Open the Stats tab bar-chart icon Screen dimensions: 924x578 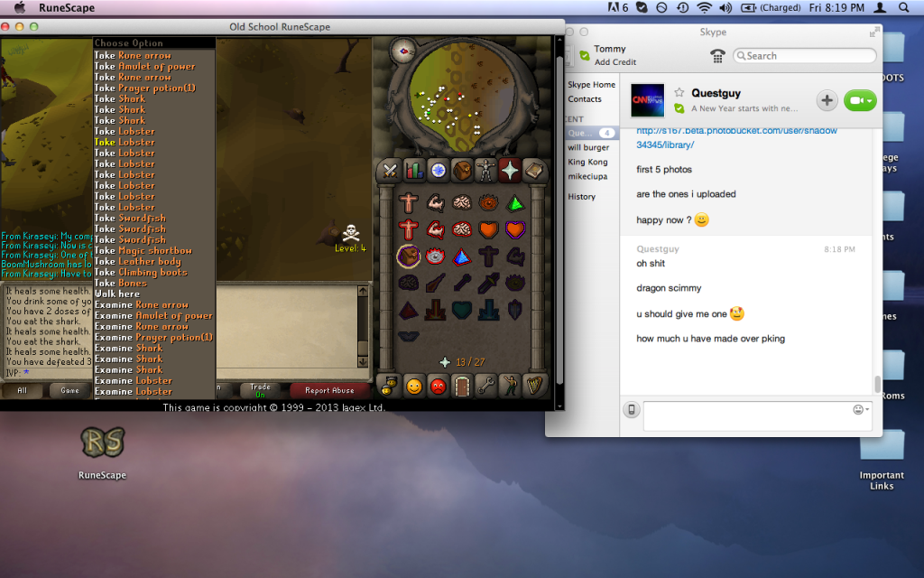tap(414, 170)
